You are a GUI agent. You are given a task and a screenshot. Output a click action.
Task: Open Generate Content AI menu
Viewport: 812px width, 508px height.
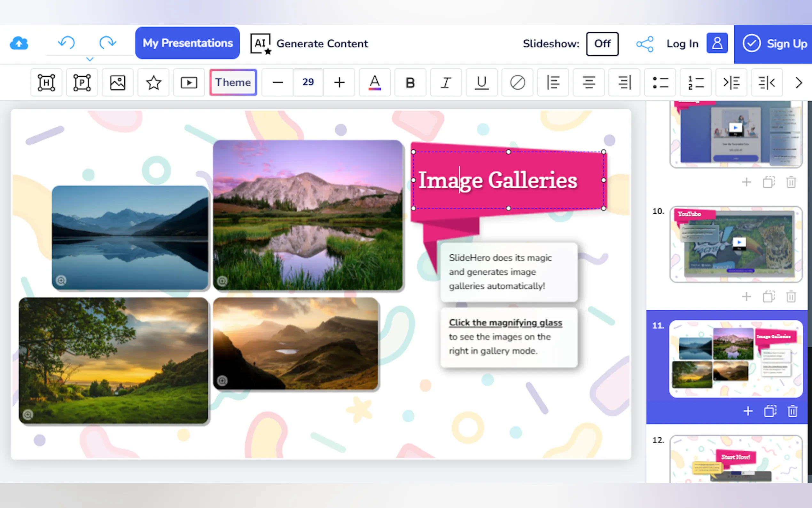309,44
